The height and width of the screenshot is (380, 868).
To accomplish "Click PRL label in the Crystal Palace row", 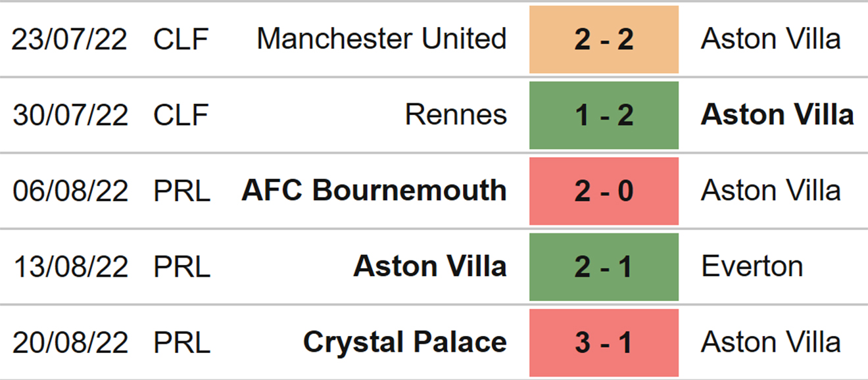I will click(182, 343).
